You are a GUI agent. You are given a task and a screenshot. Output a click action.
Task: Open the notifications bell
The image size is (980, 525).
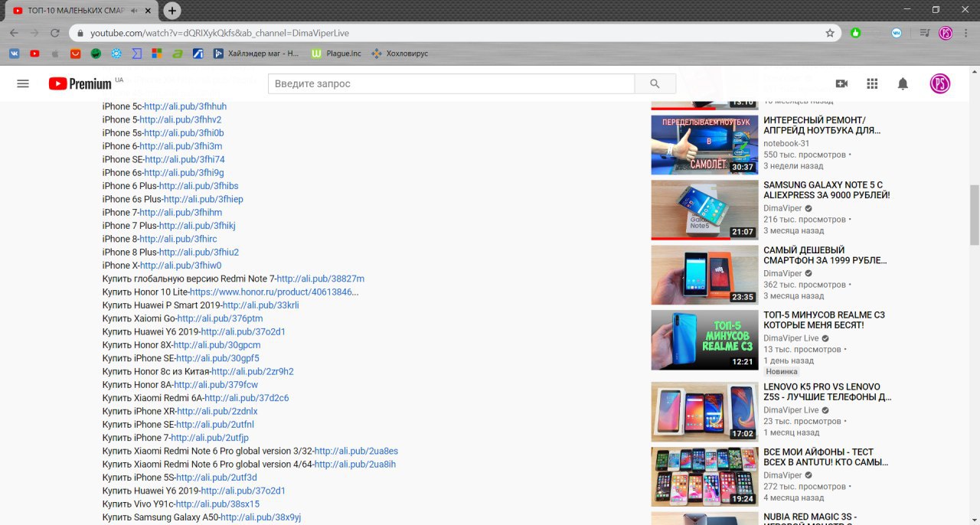pyautogui.click(x=903, y=83)
